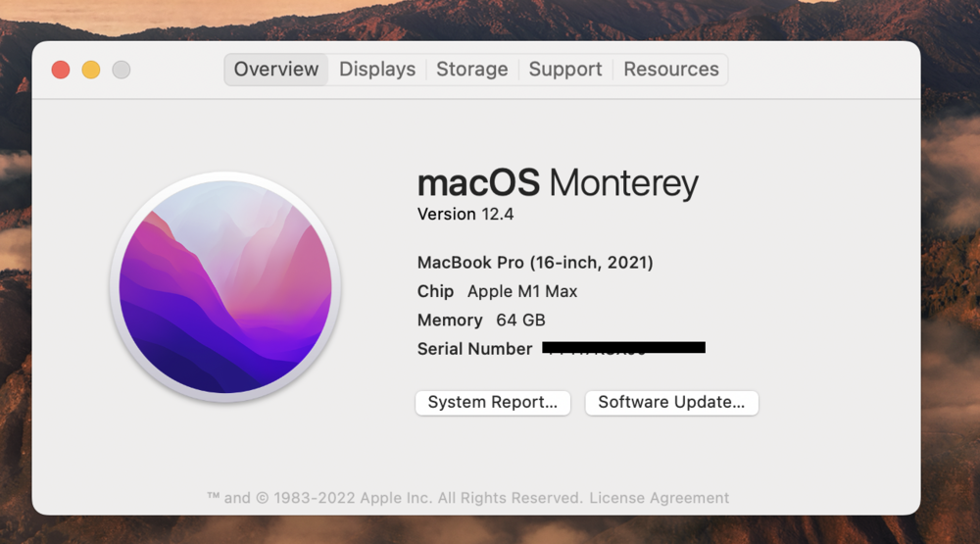This screenshot has width=980, height=544.
Task: Click the Apple Inc. copyright notice
Action: [395, 498]
